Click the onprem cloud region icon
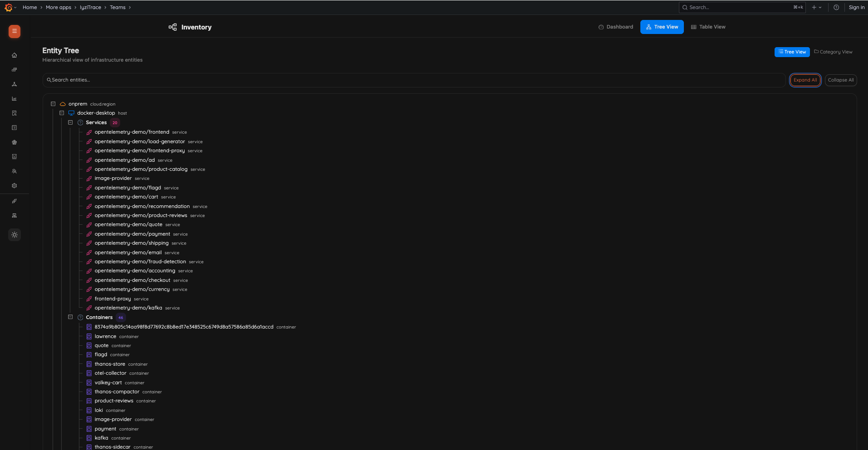Viewport: 868px width, 450px height. 63,104
